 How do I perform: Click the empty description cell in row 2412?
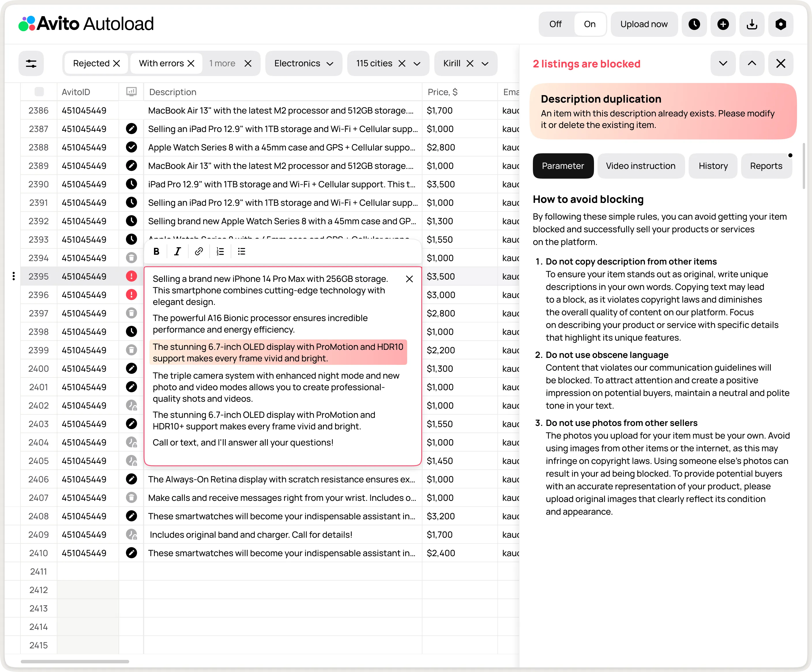(x=283, y=590)
